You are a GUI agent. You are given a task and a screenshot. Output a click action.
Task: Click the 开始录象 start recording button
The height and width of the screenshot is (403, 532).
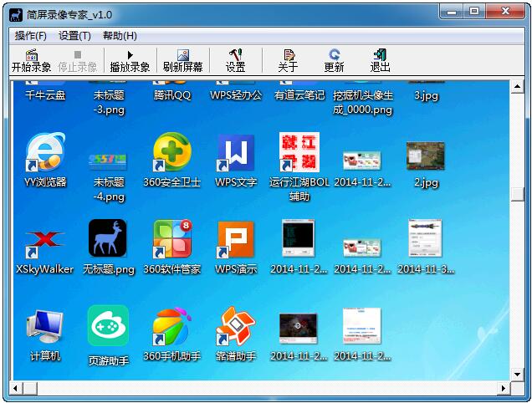[32, 60]
